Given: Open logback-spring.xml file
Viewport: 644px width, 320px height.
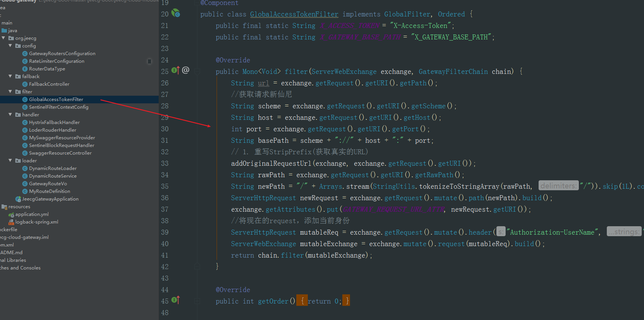Looking at the screenshot, I should point(37,222).
